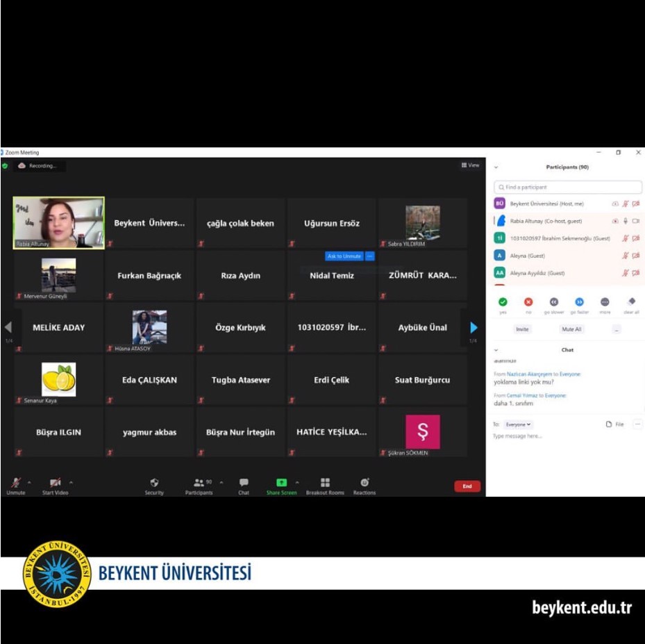Click the blue next page arrow
Viewport: 645px width, 644px height.
click(x=474, y=327)
